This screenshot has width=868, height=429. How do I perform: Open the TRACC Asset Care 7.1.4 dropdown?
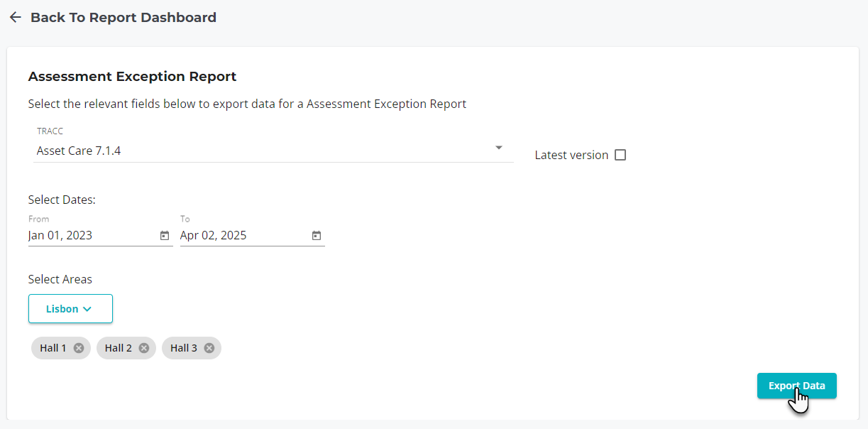[273, 144]
